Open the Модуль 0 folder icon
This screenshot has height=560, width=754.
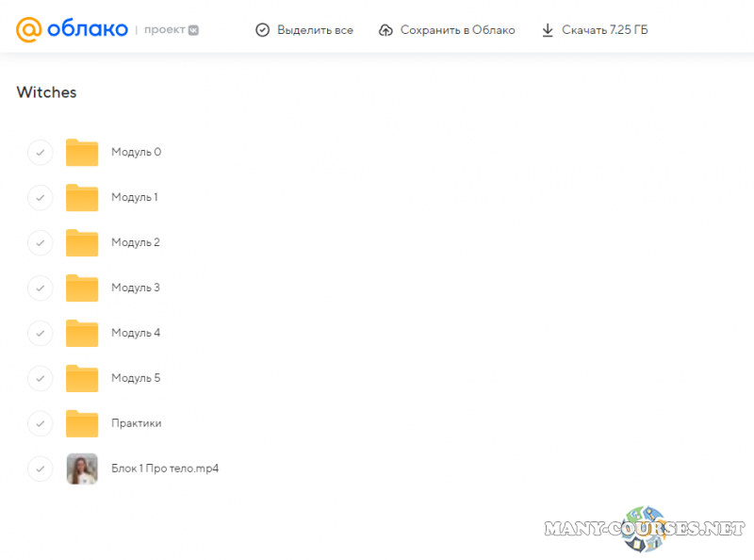click(82, 152)
